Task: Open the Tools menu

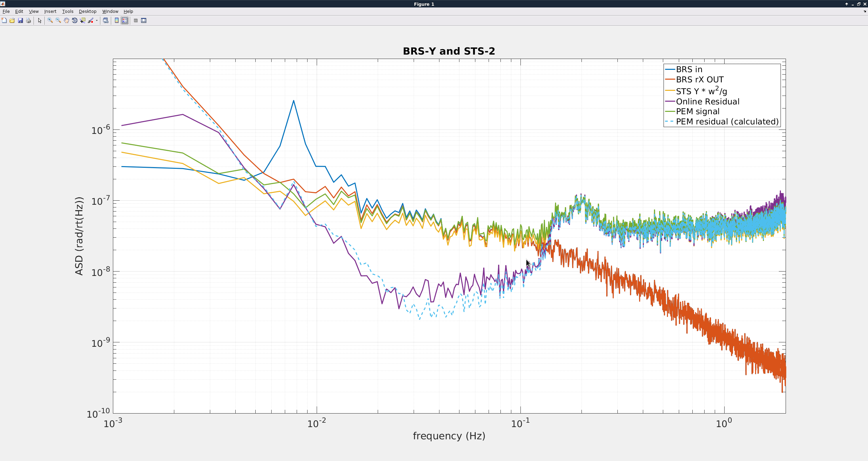Action: coord(67,12)
